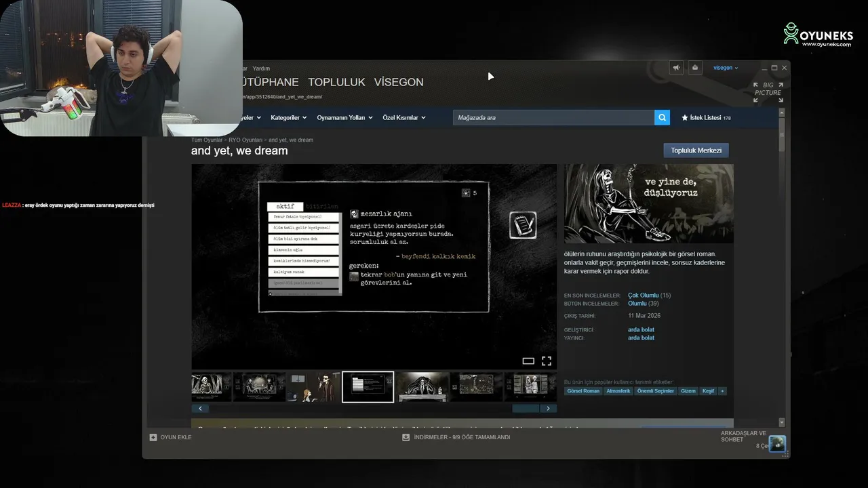Viewport: 868px width, 488px height.
Task: Select the thumbnail right after the highlighted one
Action: pos(422,387)
